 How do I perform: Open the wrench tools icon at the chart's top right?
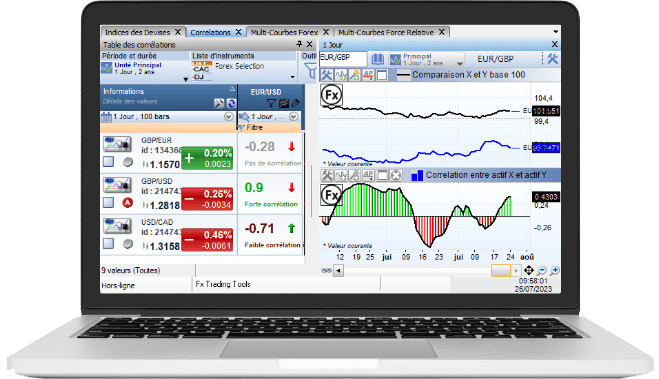point(552,59)
